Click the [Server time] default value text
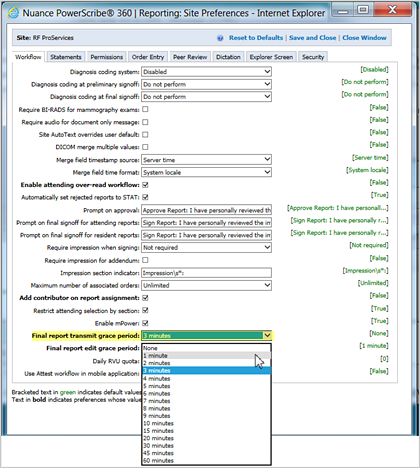Image resolution: width=420 pixels, height=468 pixels. point(370,157)
